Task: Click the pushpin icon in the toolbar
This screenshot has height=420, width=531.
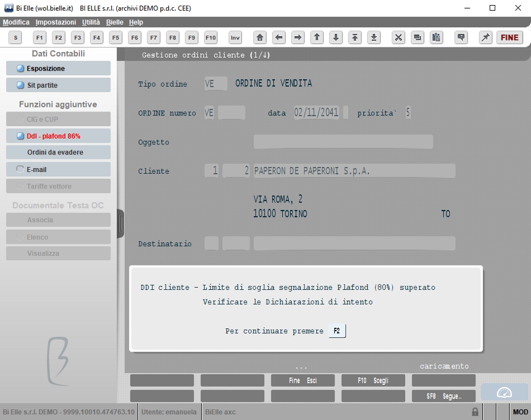Action: (486, 37)
